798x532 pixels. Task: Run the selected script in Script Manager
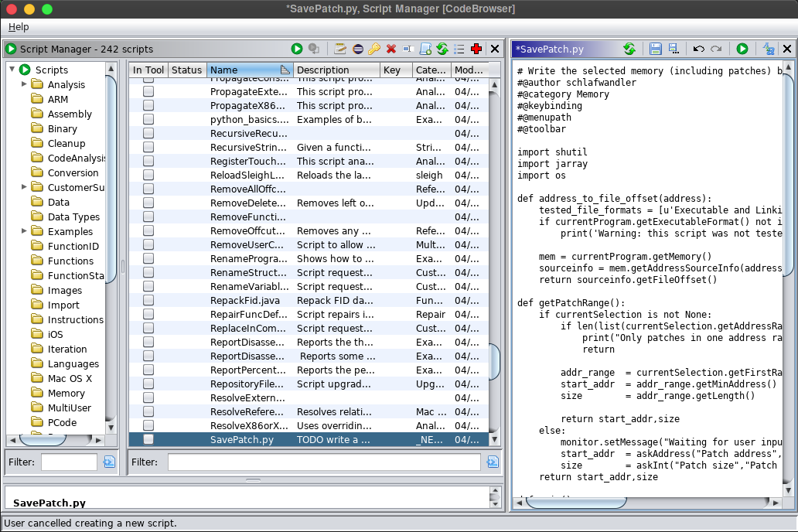pyautogui.click(x=297, y=49)
